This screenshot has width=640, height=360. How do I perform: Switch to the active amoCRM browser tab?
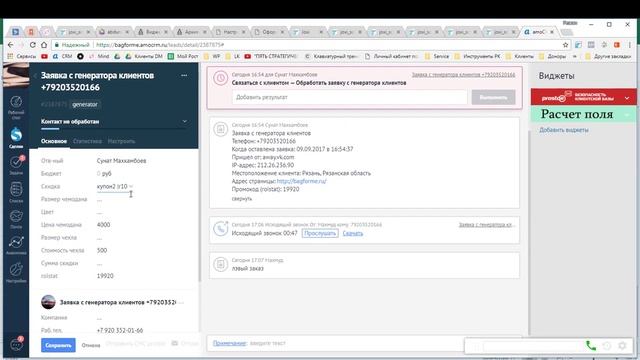pos(540,31)
